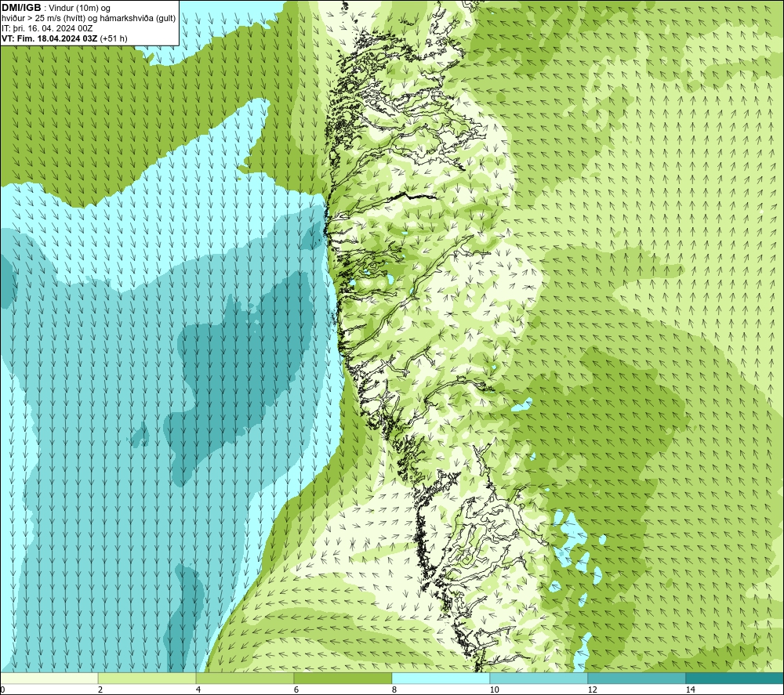Click the '10' scale label
This screenshot has width=784, height=695.
tap(494, 690)
